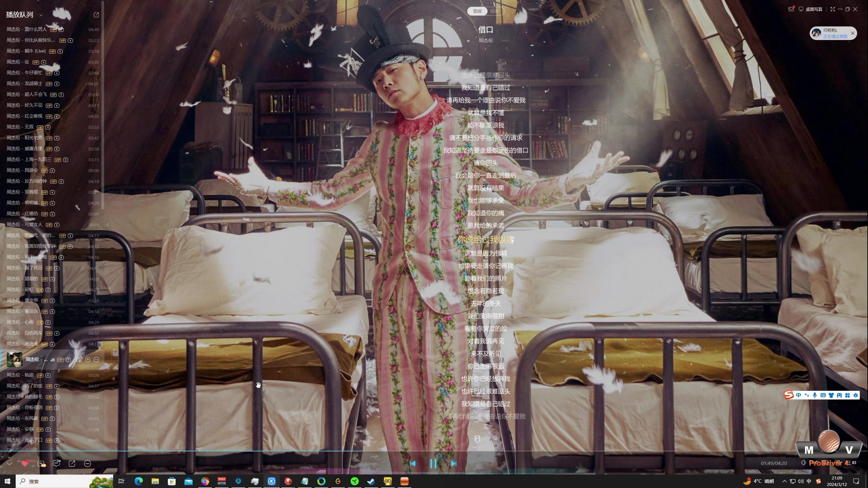868x488 pixels.
Task: Skip to the next track
Action: pyautogui.click(x=453, y=464)
